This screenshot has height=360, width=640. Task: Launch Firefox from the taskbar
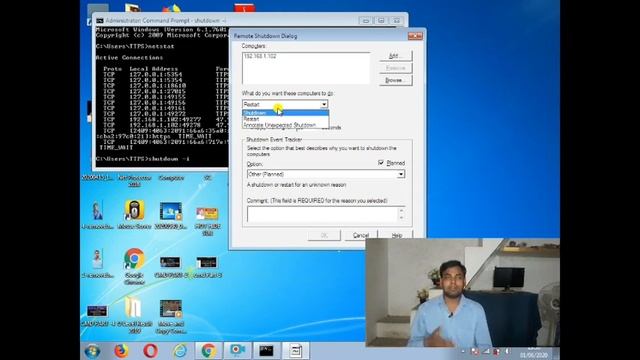121,351
